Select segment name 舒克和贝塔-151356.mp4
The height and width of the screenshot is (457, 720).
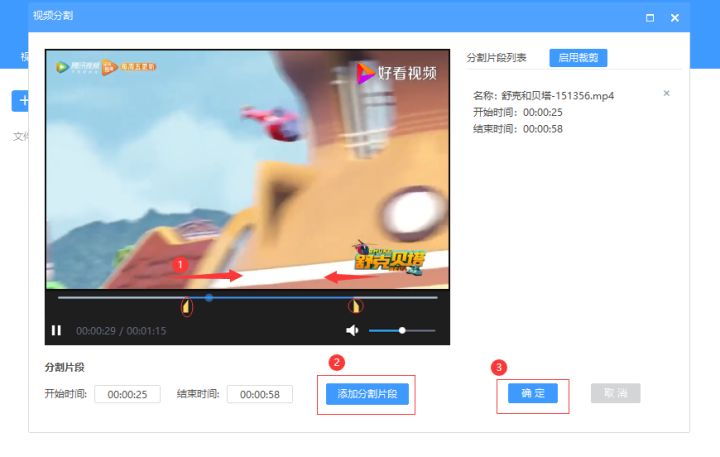tap(557, 96)
